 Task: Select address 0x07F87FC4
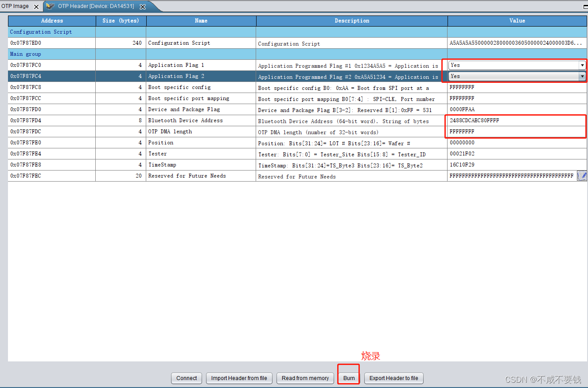(52, 76)
